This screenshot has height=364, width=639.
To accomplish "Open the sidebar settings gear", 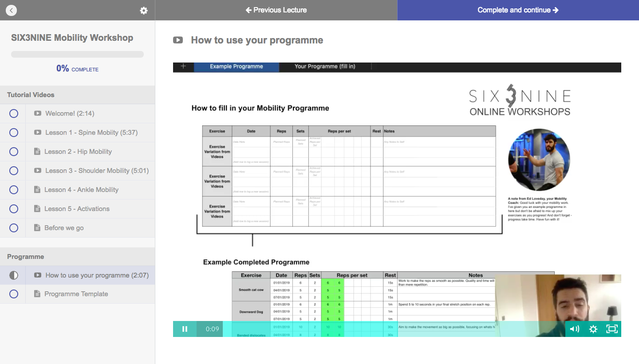I will click(144, 10).
